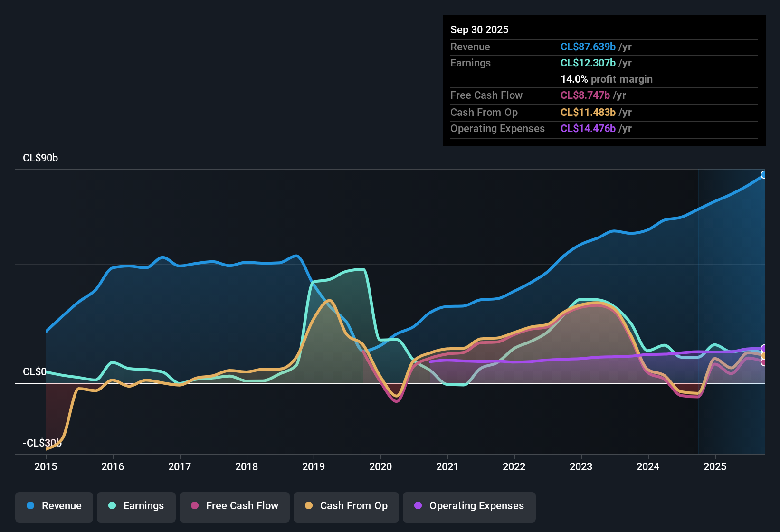Click the teal Earnings legend dot icon

coord(112,506)
